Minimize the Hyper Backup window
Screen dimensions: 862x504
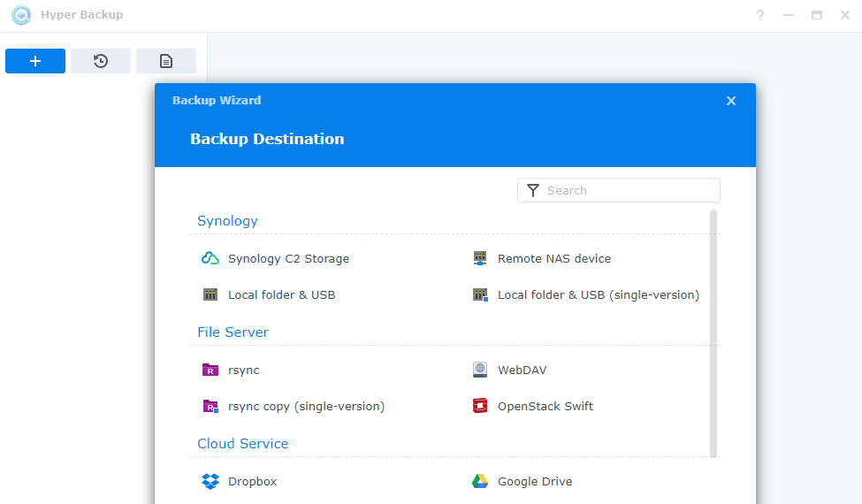pos(789,15)
